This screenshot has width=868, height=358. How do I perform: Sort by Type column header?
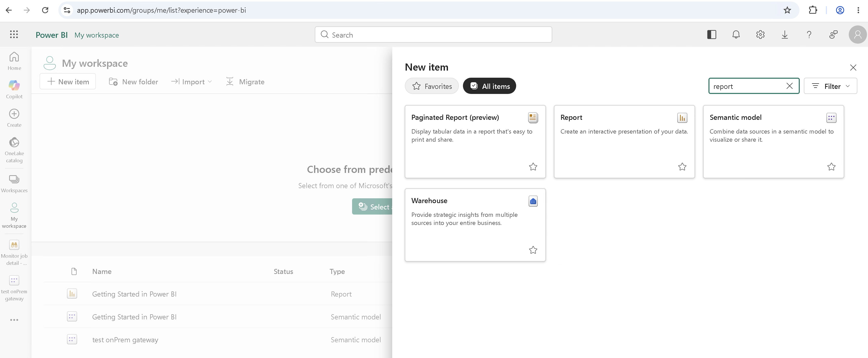tap(337, 272)
